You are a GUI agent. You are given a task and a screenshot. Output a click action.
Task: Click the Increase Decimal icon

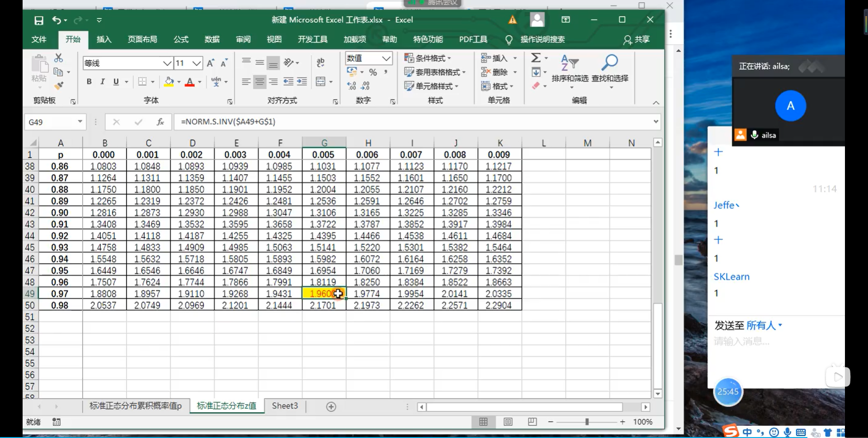[352, 85]
